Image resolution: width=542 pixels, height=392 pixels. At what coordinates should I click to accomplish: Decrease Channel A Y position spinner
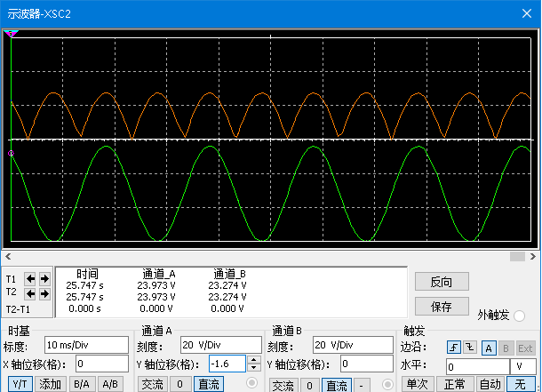tap(254, 367)
